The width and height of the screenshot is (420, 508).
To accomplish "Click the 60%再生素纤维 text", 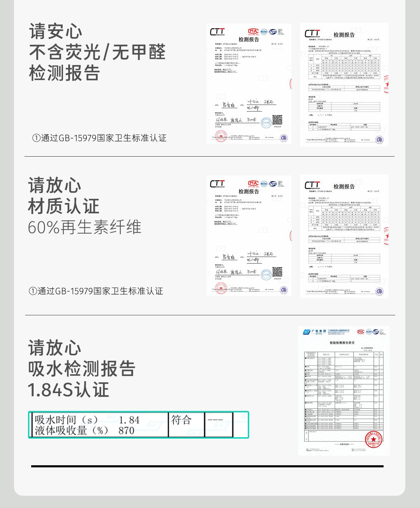I will (x=85, y=227).
